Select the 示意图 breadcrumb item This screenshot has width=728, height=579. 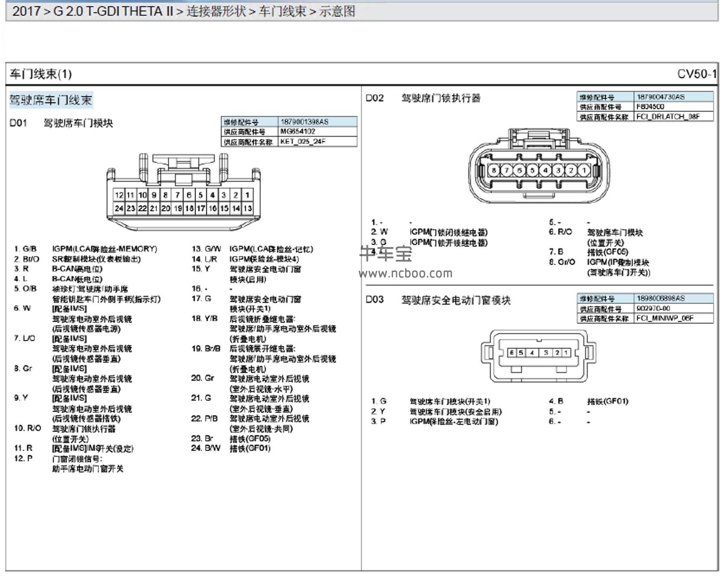[x=337, y=11]
